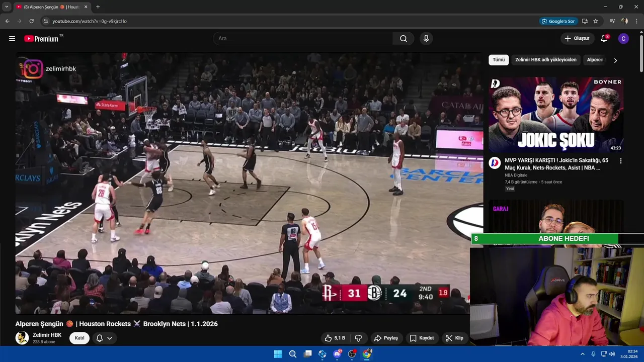Open the Chrome profile picture
Screen dimensions: 644x362
tap(624, 21)
